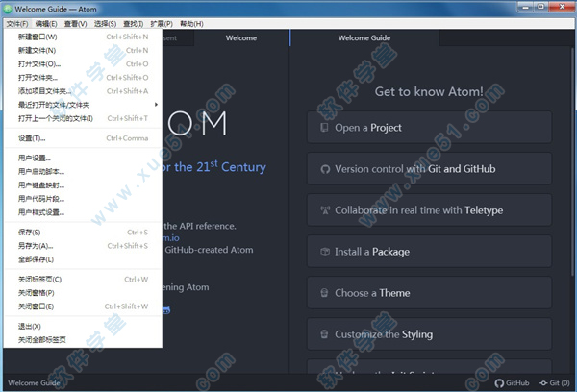Click the Welcome Guide pane's vertical scrollbar
This screenshot has height=392, width=577.
(x=572, y=161)
